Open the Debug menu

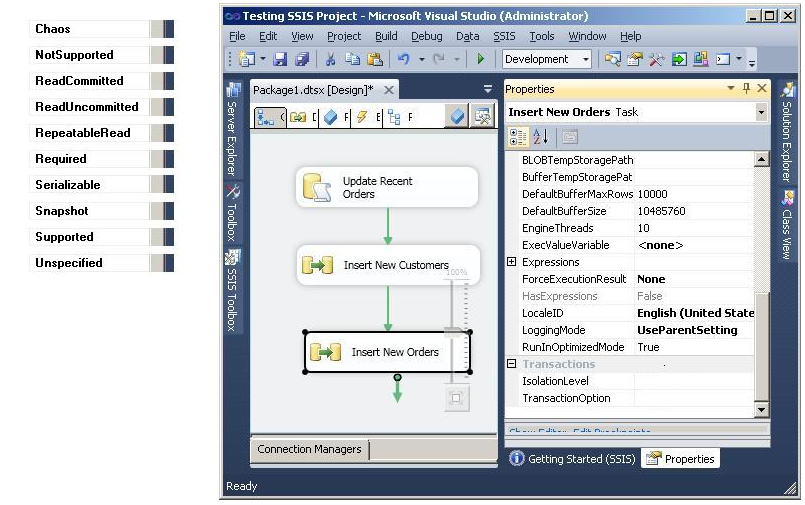click(427, 36)
